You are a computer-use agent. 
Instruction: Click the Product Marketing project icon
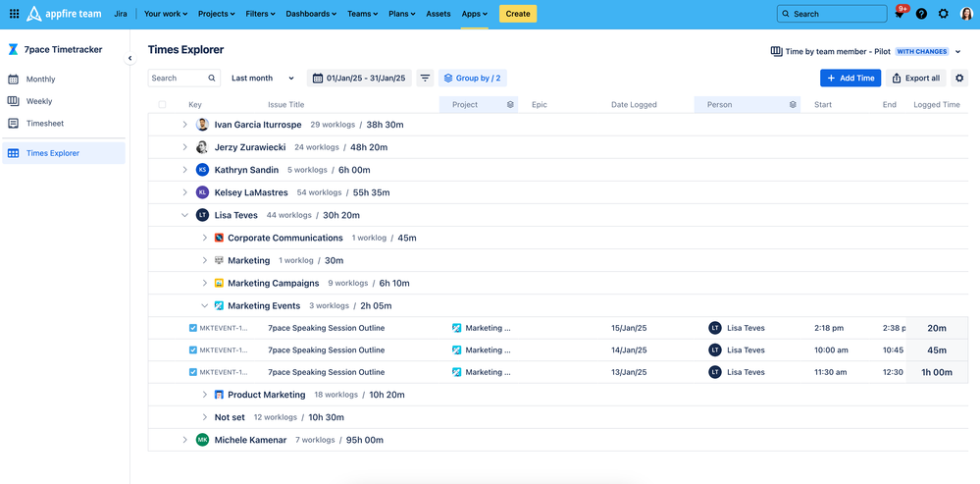[219, 395]
